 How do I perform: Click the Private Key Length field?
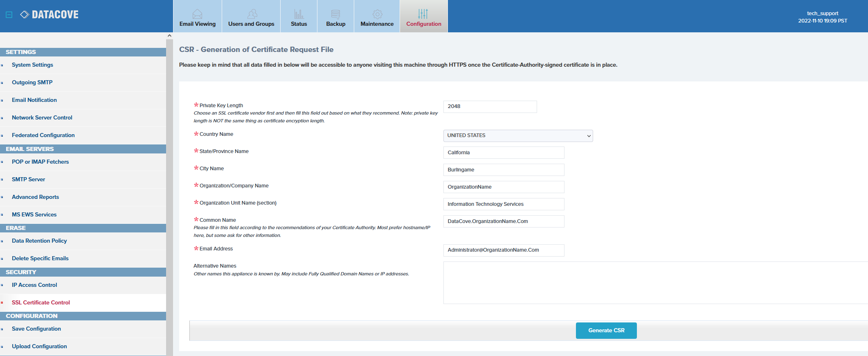pyautogui.click(x=490, y=106)
